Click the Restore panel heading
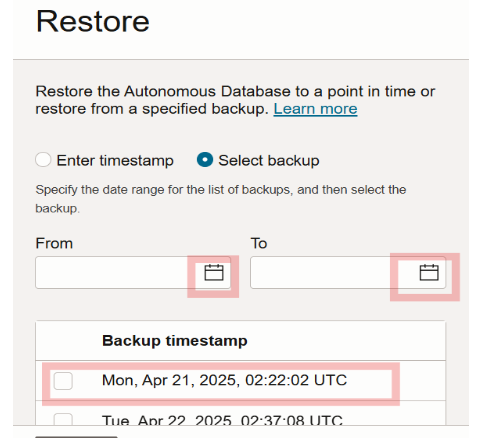492x440 pixels. click(93, 21)
